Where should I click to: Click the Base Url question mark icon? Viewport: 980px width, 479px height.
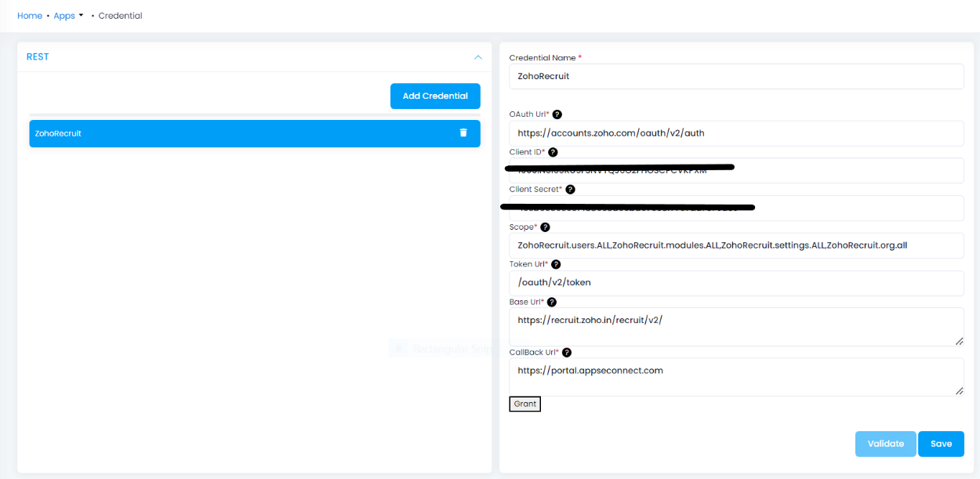551,302
